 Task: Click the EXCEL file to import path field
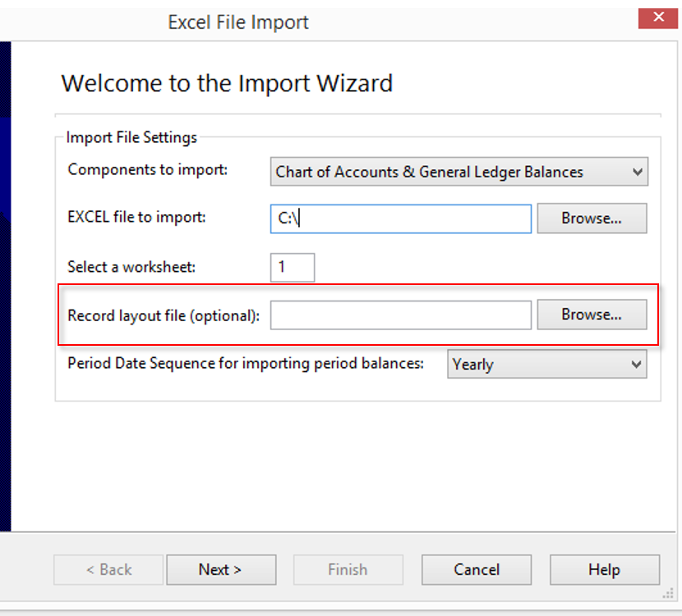[x=401, y=218]
